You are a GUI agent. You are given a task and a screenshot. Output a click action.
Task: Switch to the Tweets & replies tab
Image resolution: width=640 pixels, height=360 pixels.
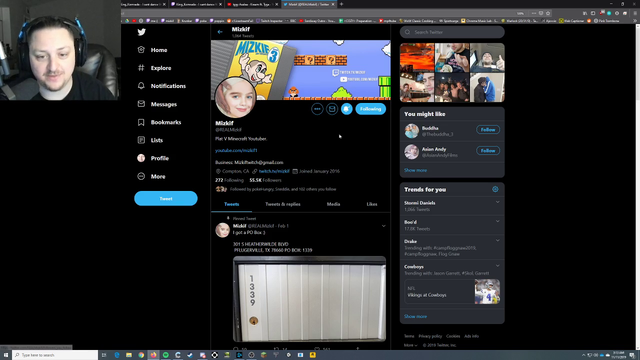point(282,204)
